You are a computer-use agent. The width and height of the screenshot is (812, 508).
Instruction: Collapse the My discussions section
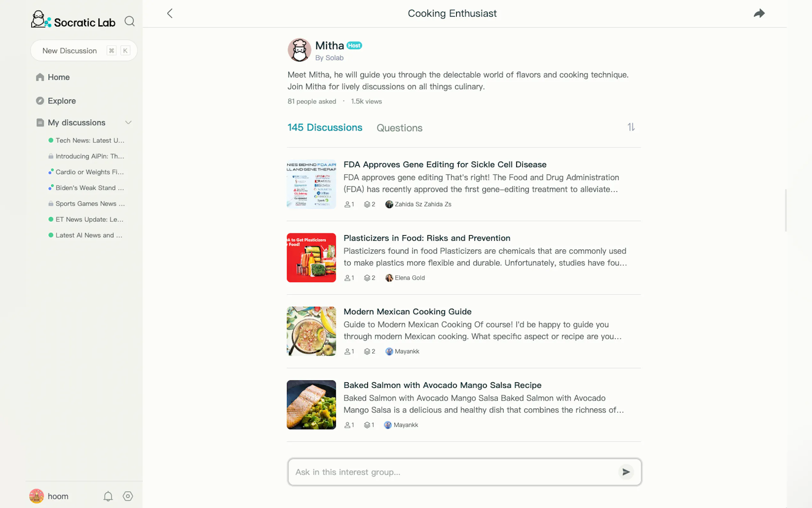tap(128, 123)
